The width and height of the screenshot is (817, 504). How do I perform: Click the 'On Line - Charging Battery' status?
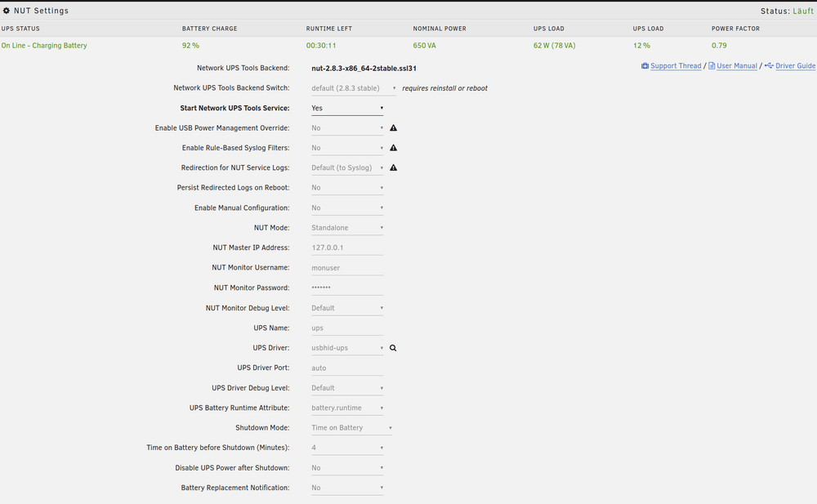click(x=44, y=46)
